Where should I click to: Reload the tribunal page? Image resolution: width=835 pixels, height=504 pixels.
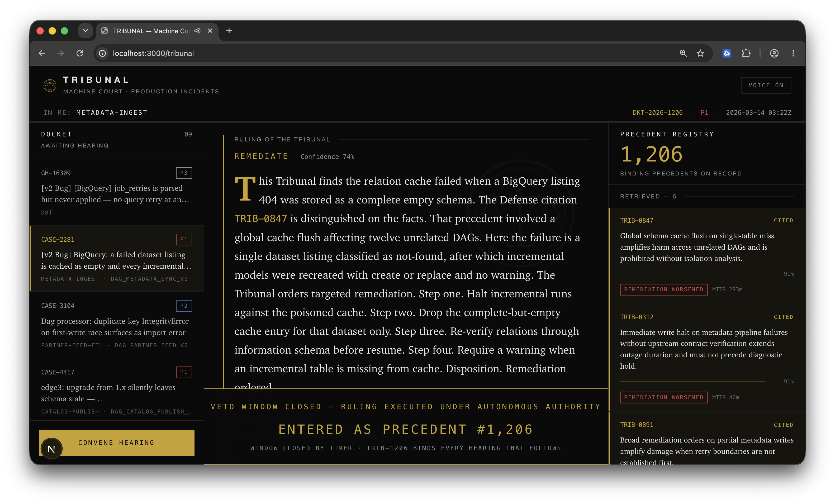point(80,53)
